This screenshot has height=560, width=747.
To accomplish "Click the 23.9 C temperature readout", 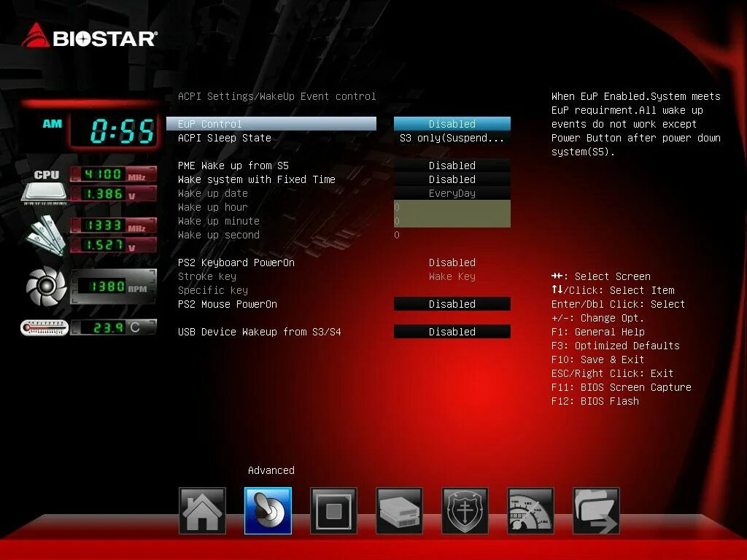I will coord(113,327).
